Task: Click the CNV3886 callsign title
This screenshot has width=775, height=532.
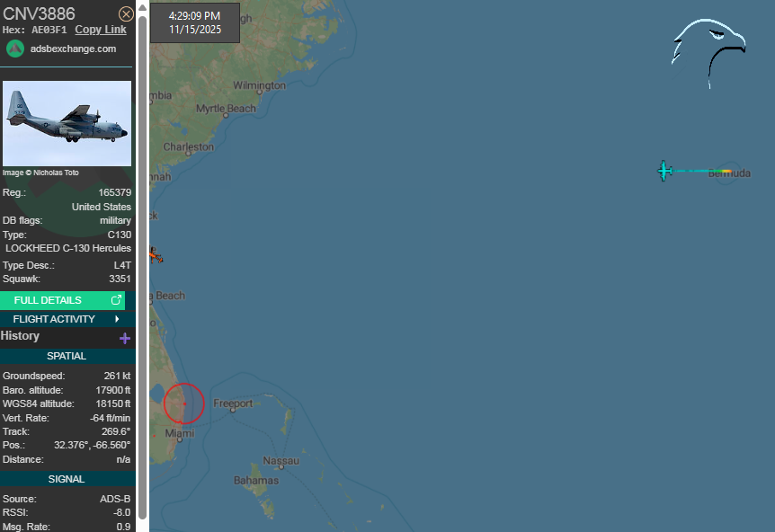Action: [39, 13]
